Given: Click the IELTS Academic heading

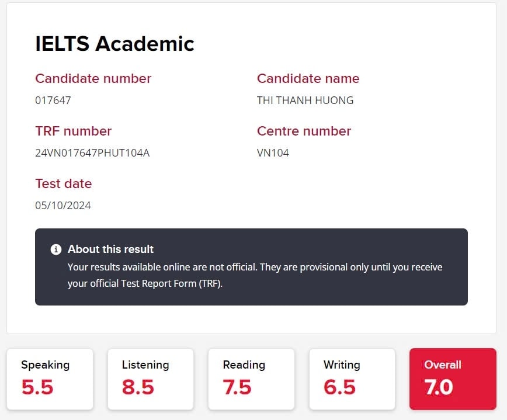Looking at the screenshot, I should pyautogui.click(x=114, y=44).
